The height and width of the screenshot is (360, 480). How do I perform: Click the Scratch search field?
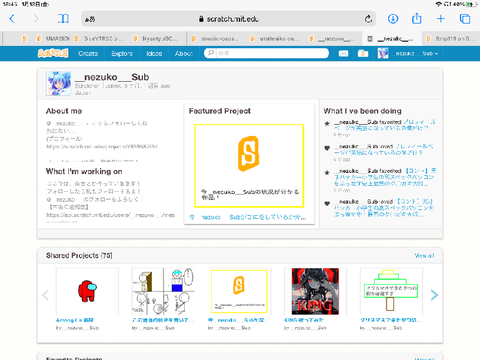[267, 53]
